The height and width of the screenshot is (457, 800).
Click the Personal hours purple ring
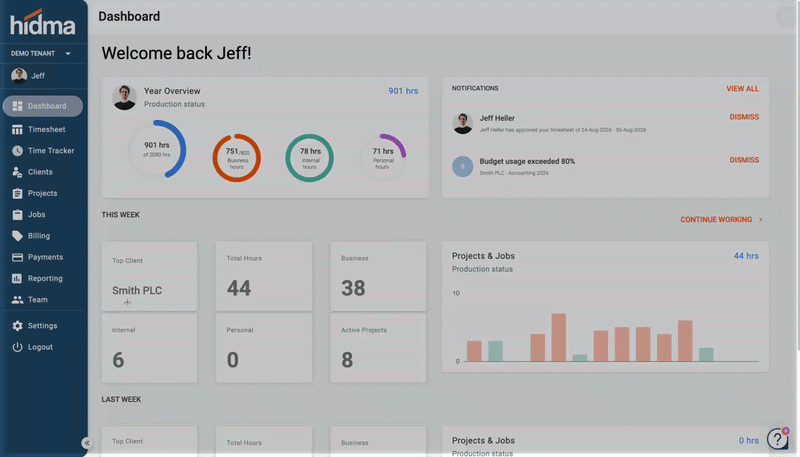click(x=383, y=158)
